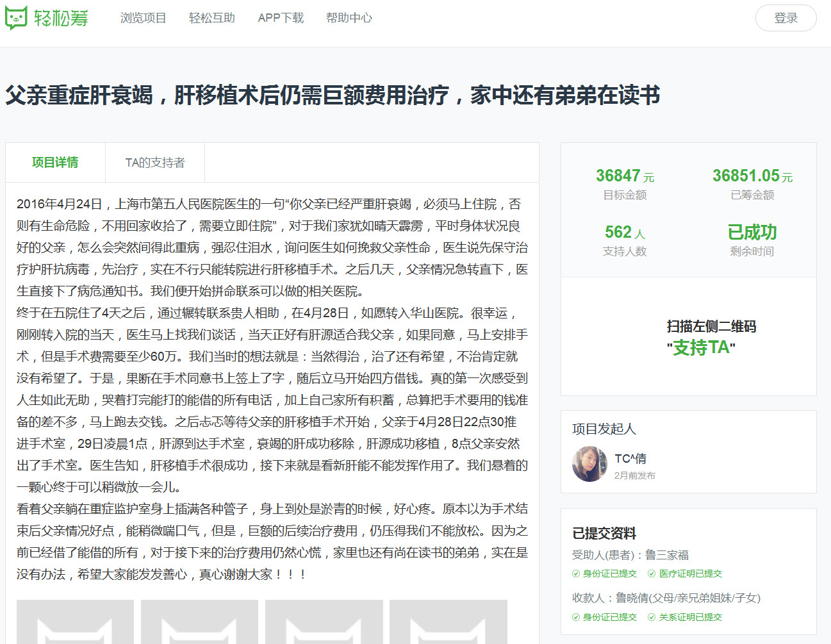Switch to the TA的支持者 tab
The image size is (831, 644).
[155, 163]
